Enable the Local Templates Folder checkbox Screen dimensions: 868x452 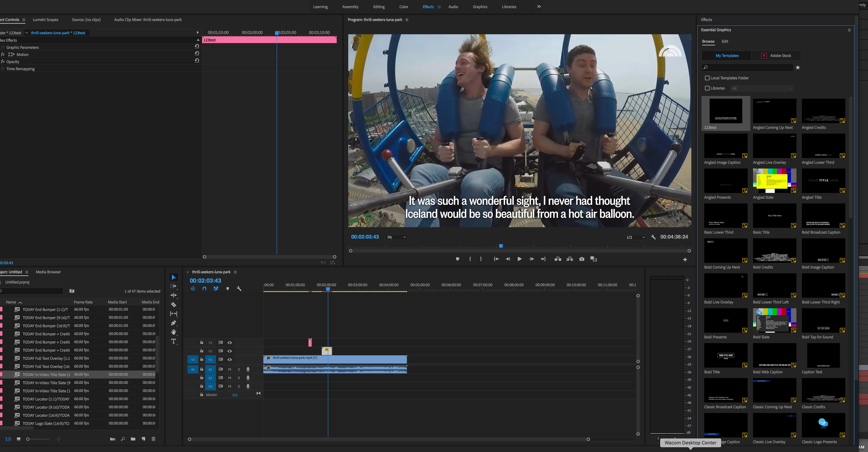coord(707,78)
